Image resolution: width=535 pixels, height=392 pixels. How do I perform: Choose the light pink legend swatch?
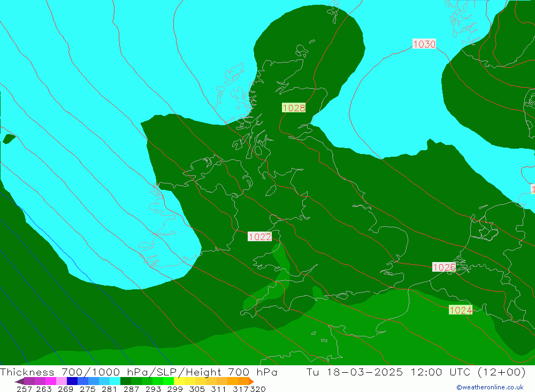coord(62,381)
